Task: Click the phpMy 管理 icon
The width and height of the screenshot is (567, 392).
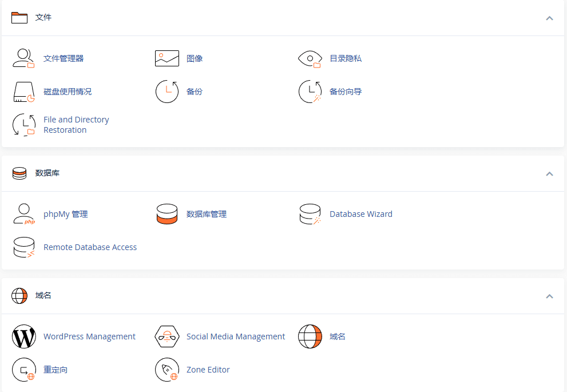Action: click(x=24, y=214)
